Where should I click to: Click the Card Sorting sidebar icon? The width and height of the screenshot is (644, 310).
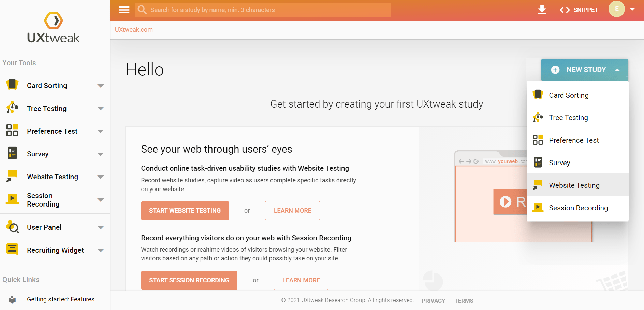pyautogui.click(x=12, y=85)
